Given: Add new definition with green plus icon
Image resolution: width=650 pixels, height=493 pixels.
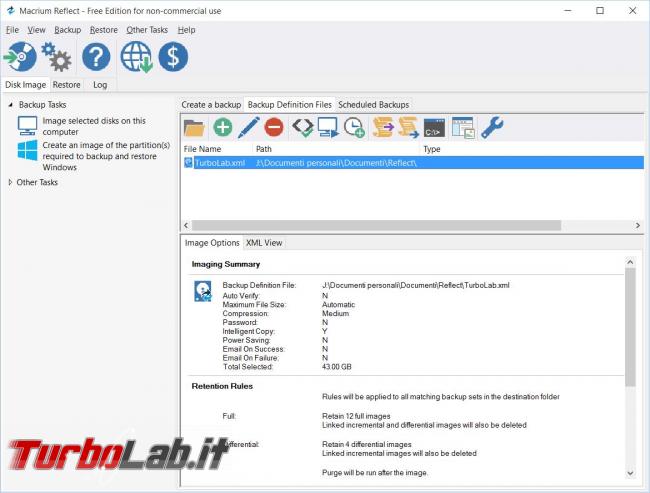Looking at the screenshot, I should (x=223, y=127).
